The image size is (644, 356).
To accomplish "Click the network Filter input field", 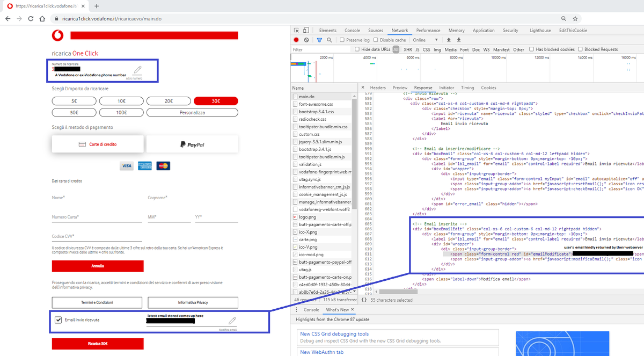I will tap(320, 49).
